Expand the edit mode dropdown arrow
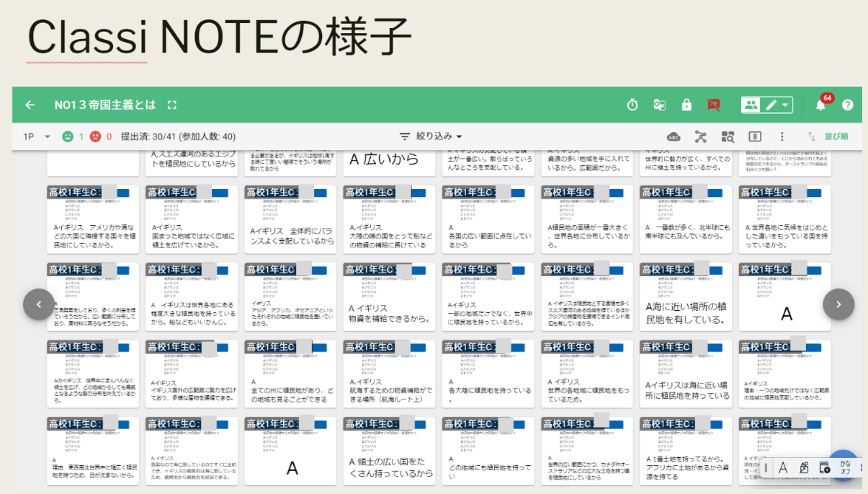 [x=785, y=105]
